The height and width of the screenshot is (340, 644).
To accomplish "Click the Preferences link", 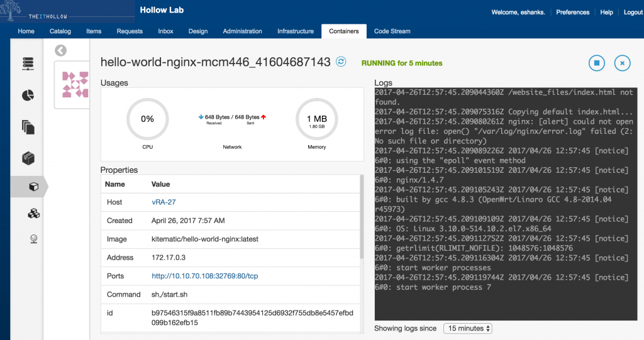I will (572, 12).
